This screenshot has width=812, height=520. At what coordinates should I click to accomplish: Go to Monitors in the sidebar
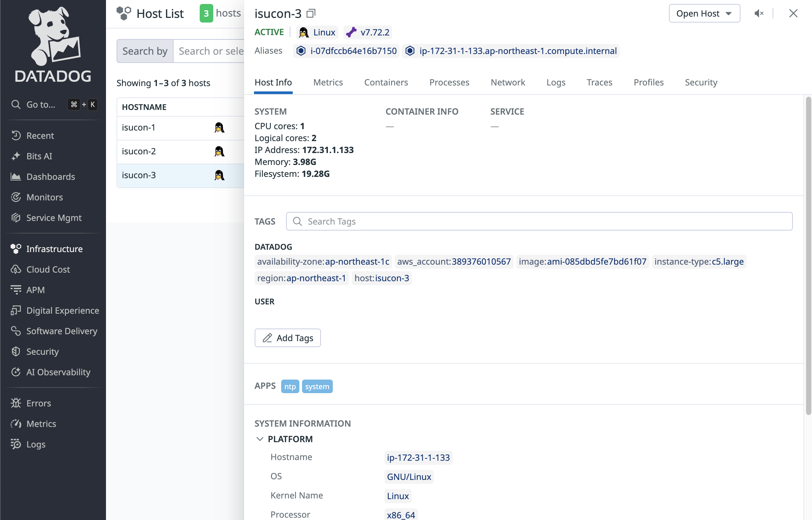45,197
